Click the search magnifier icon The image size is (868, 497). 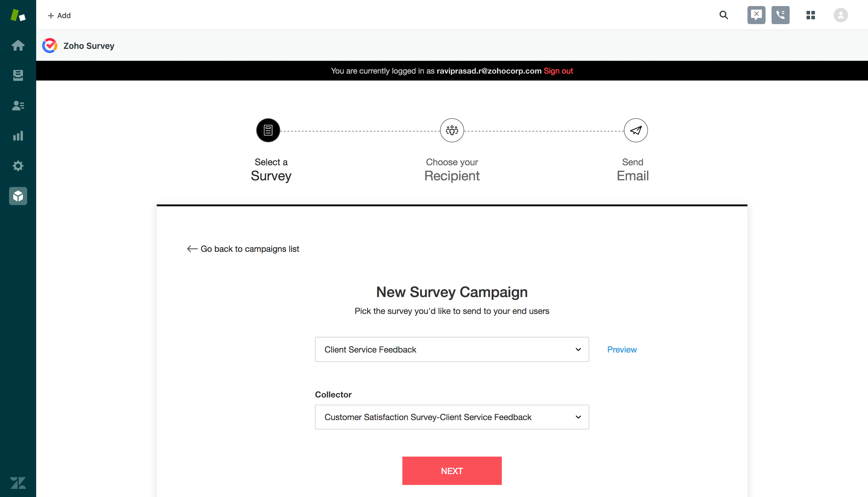[723, 15]
